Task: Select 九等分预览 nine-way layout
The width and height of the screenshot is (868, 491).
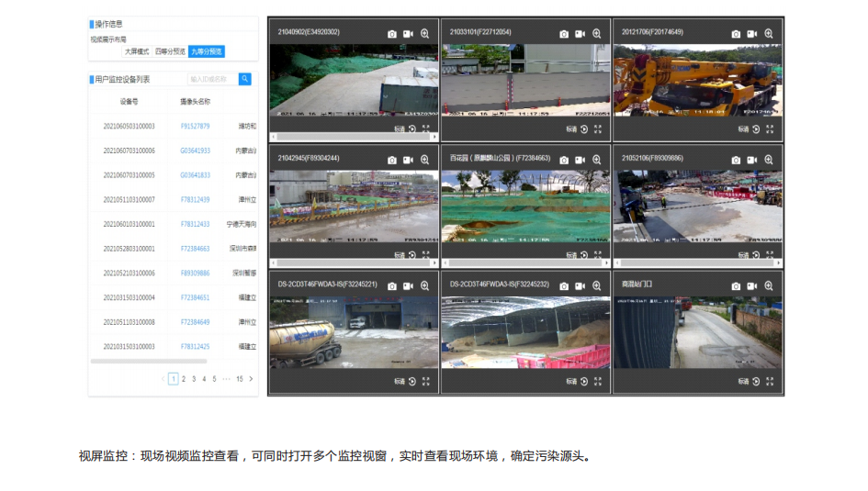Action: 207,51
